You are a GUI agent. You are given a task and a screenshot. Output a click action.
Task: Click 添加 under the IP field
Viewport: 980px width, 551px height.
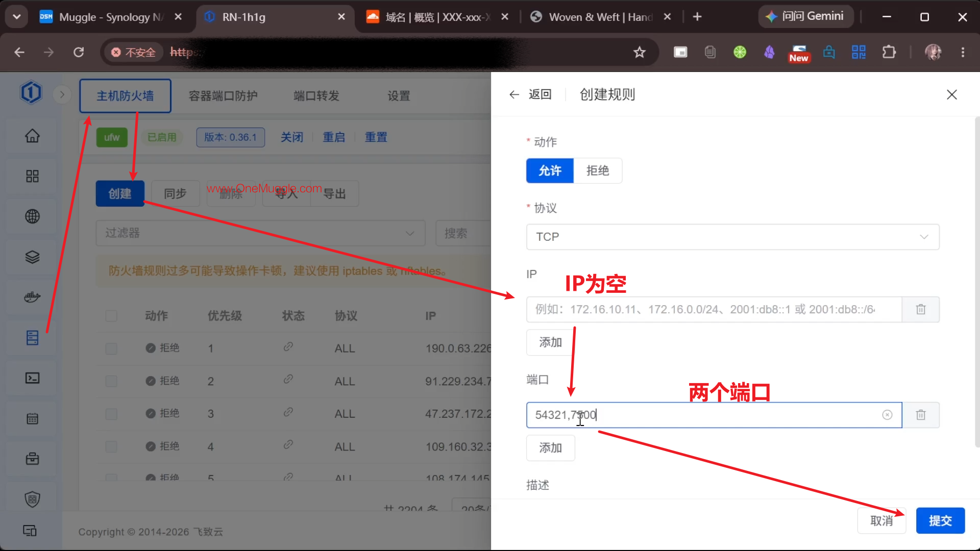pyautogui.click(x=550, y=342)
